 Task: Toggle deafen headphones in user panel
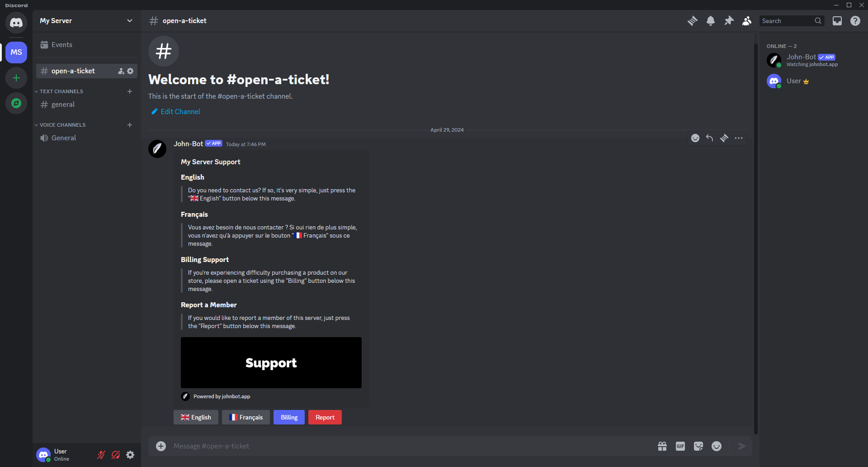(x=116, y=455)
